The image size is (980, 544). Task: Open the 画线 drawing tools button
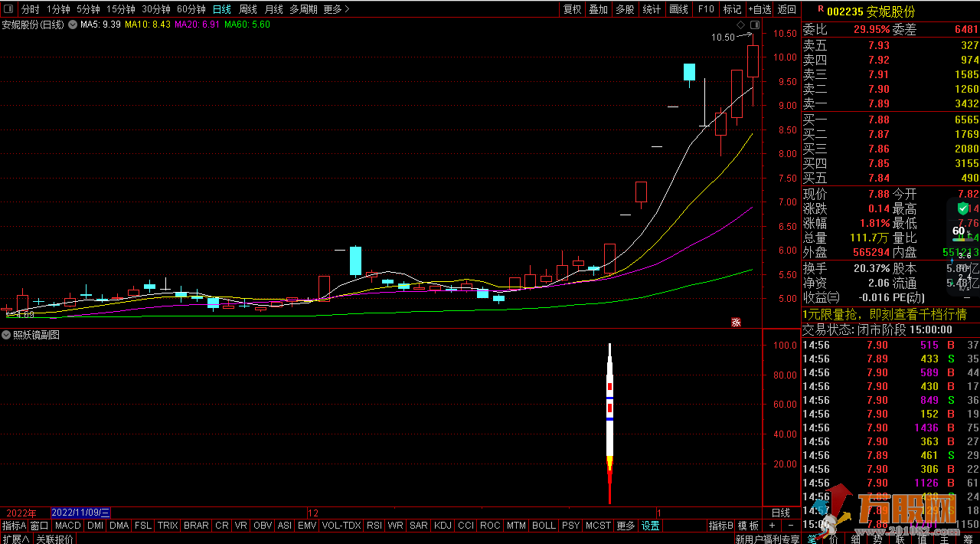click(x=679, y=9)
